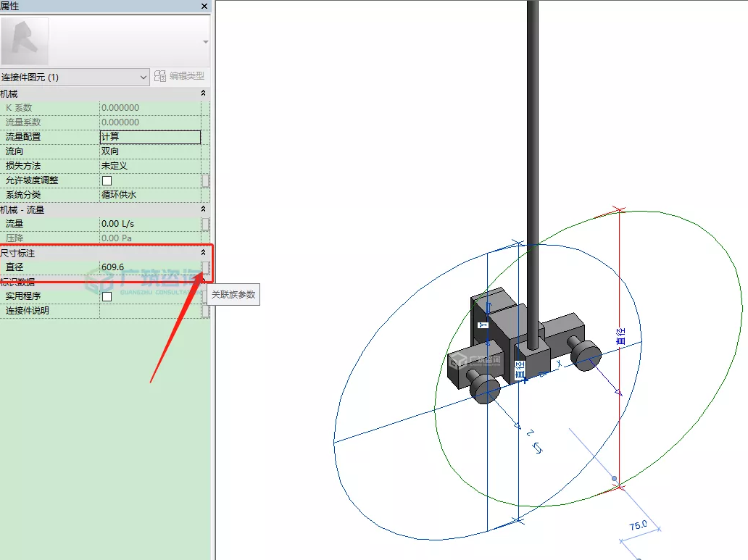Image resolution: width=748 pixels, height=560 pixels.
Task: Click the element preview thumbnail in Properties
Action: tap(26, 40)
